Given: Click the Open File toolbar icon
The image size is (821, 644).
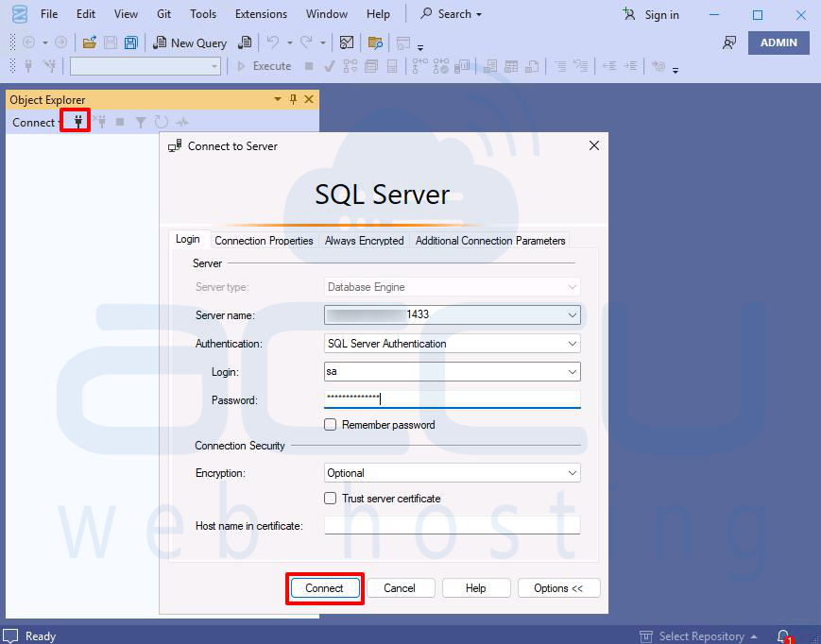Looking at the screenshot, I should [x=88, y=42].
